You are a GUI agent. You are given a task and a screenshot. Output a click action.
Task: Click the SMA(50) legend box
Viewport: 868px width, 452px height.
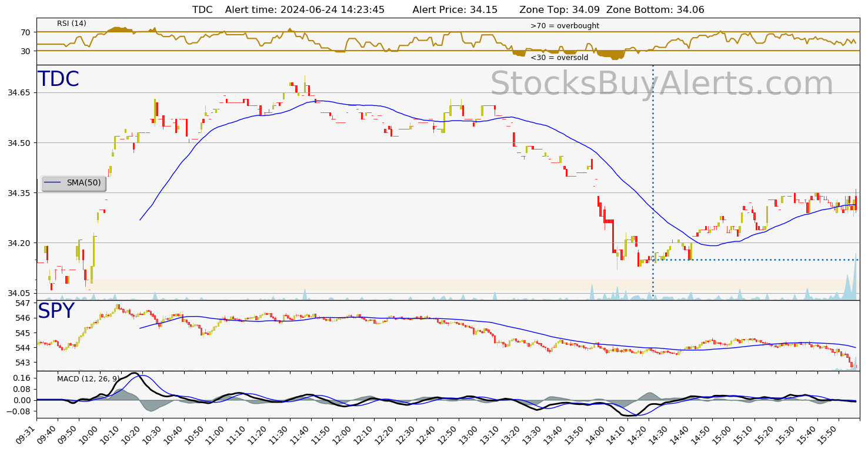pyautogui.click(x=74, y=183)
